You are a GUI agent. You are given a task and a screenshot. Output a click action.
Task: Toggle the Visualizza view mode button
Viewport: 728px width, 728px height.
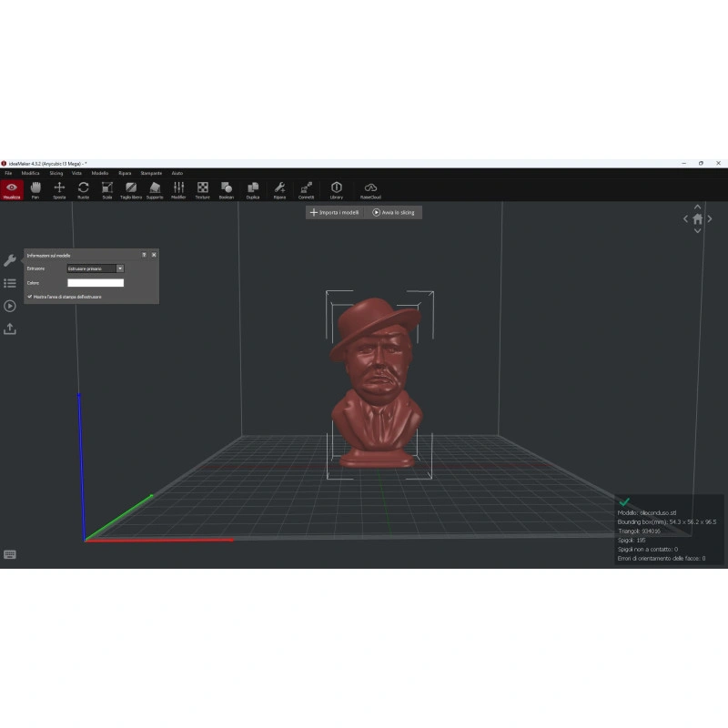click(x=12, y=190)
